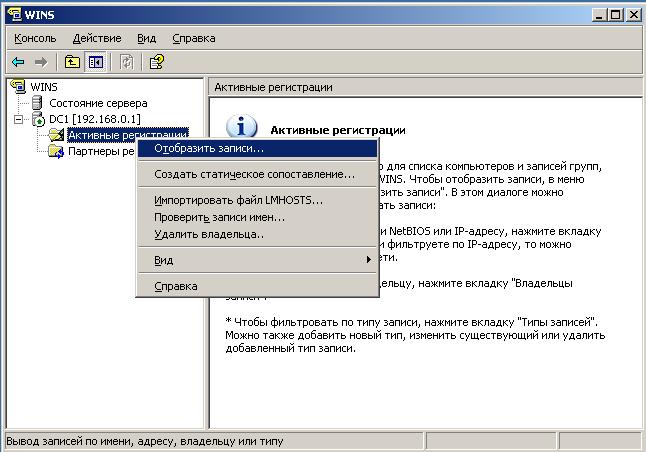The image size is (646, 452).
Task: Click the Refresh toolbar icon
Action: click(x=126, y=63)
